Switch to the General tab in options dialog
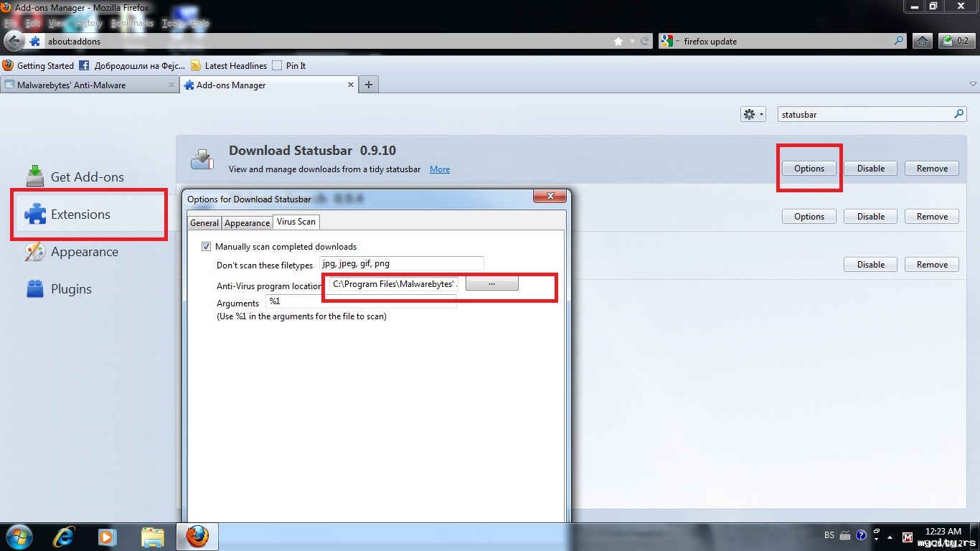This screenshot has width=980, height=551. 204,223
